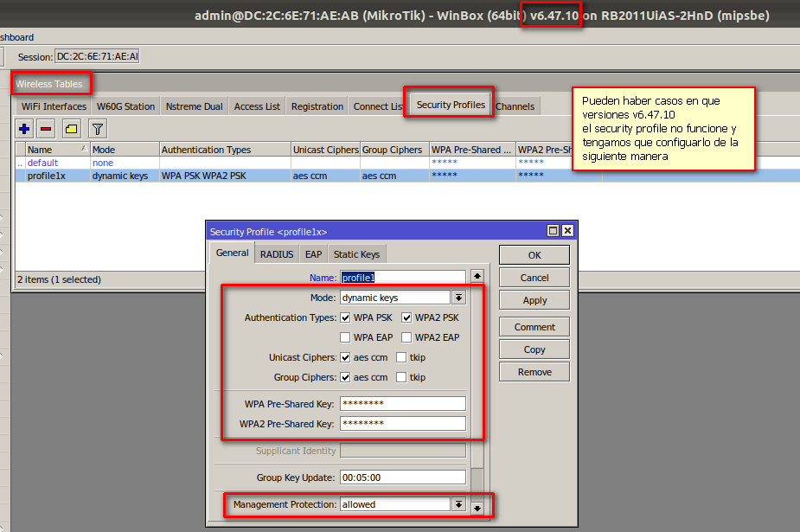800x532 pixels.
Task: Click OK to save the profile
Action: coord(533,255)
